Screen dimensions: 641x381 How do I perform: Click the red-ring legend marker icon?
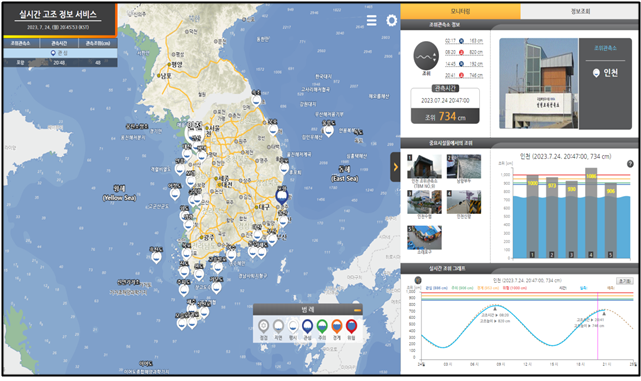pos(351,327)
